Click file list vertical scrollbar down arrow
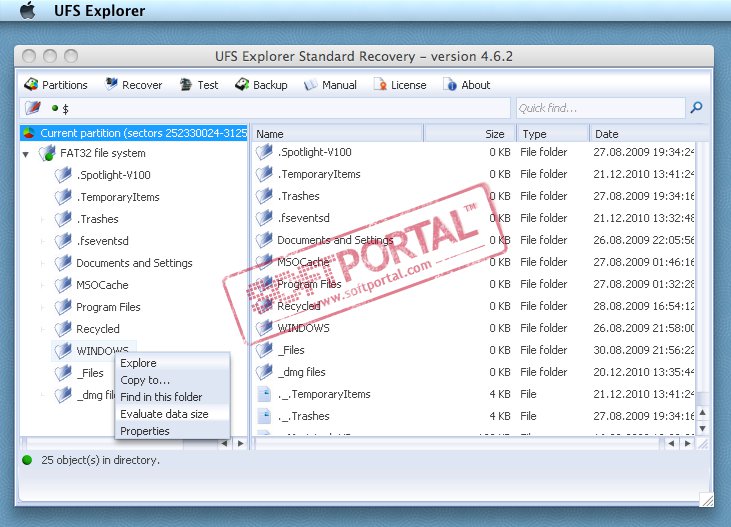The width and height of the screenshot is (731, 527). click(703, 428)
